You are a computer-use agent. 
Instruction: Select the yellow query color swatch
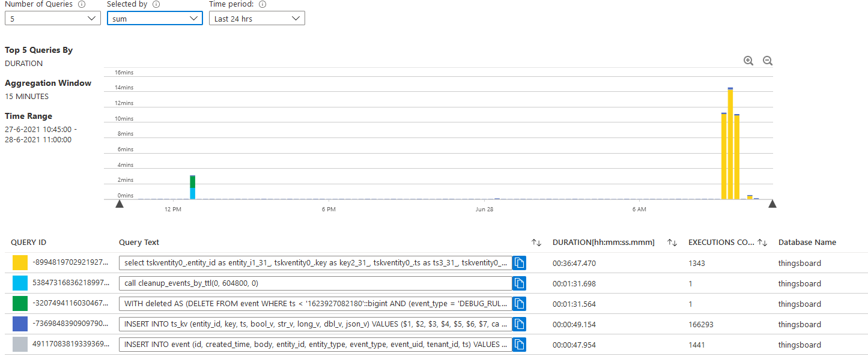pos(20,263)
